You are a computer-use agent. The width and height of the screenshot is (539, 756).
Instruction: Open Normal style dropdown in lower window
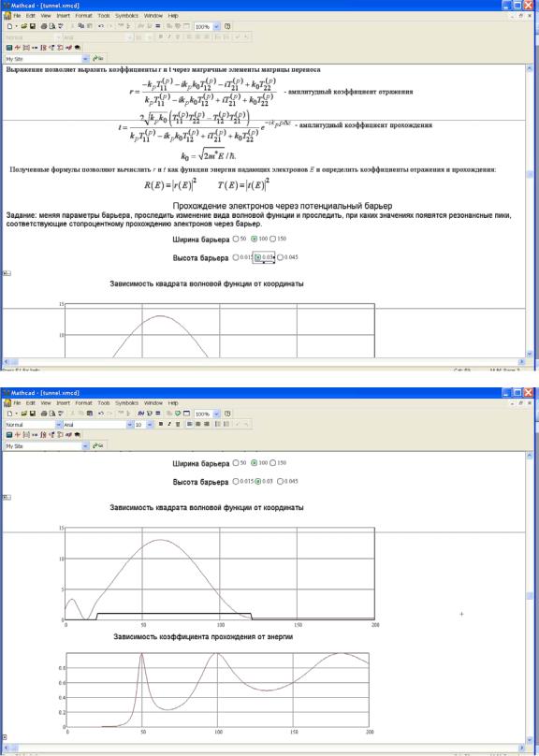pos(59,424)
